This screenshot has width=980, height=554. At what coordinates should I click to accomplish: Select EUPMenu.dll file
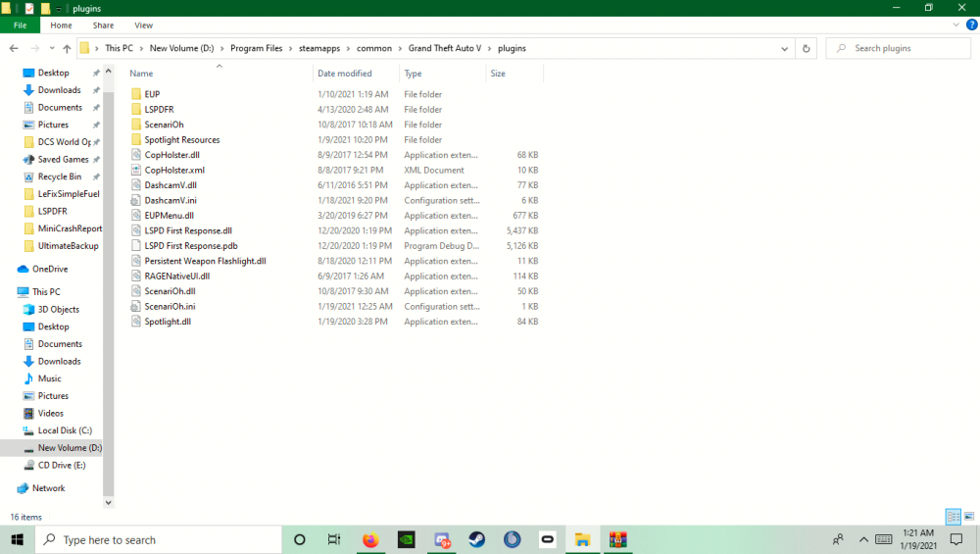169,215
